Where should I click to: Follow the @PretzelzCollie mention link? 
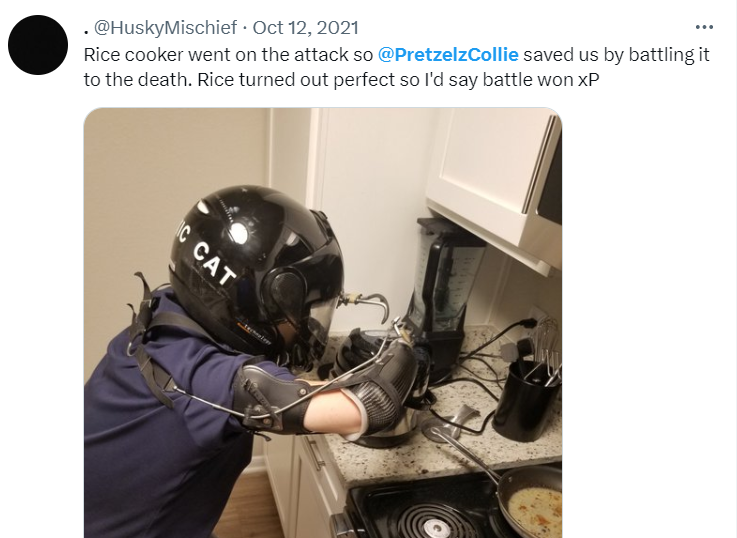448,55
